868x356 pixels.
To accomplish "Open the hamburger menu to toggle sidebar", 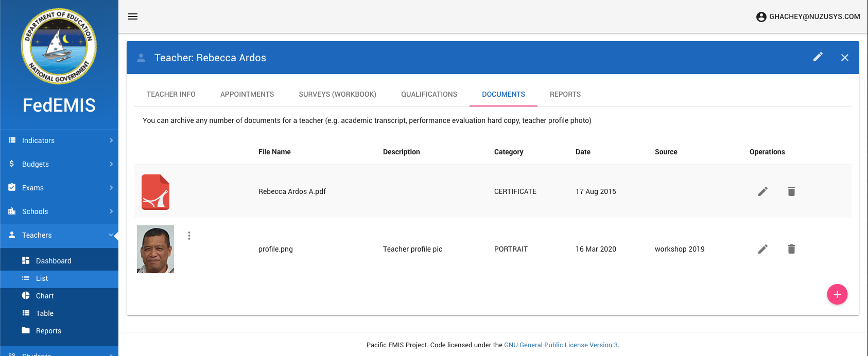I will pos(133,16).
